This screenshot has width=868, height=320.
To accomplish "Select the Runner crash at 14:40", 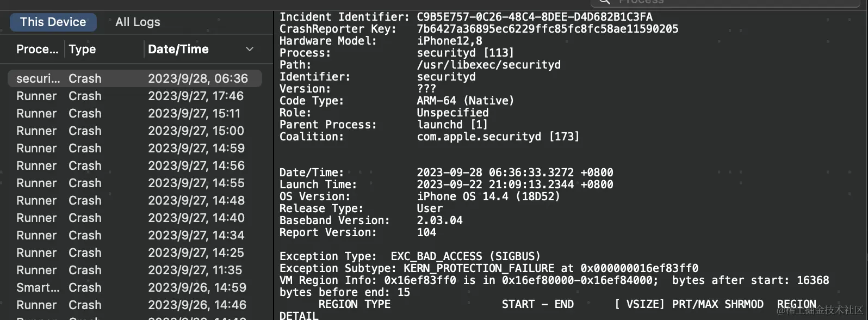I will (134, 218).
